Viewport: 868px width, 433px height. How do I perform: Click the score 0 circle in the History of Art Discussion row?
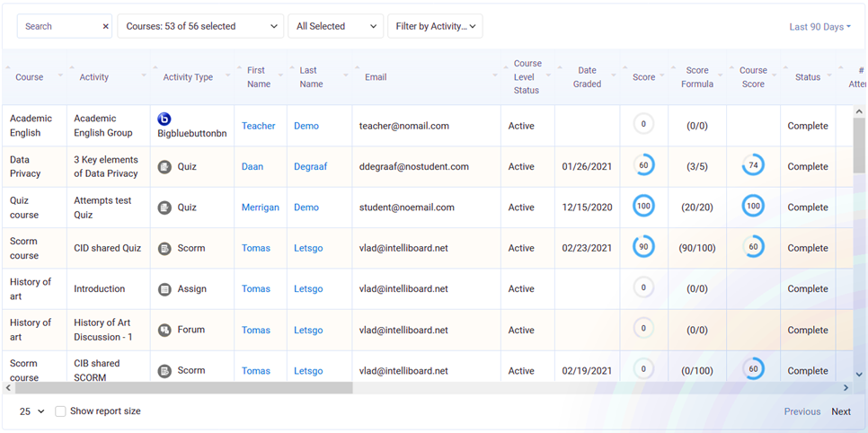(643, 328)
